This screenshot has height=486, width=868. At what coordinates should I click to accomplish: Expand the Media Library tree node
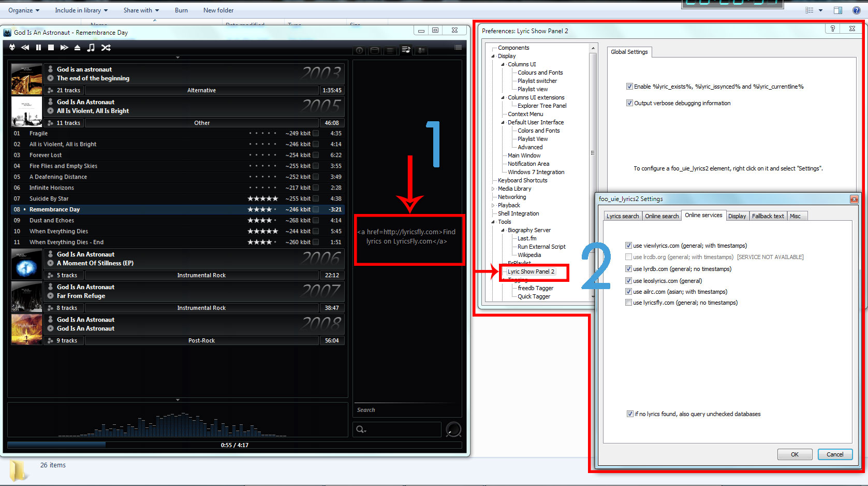493,189
